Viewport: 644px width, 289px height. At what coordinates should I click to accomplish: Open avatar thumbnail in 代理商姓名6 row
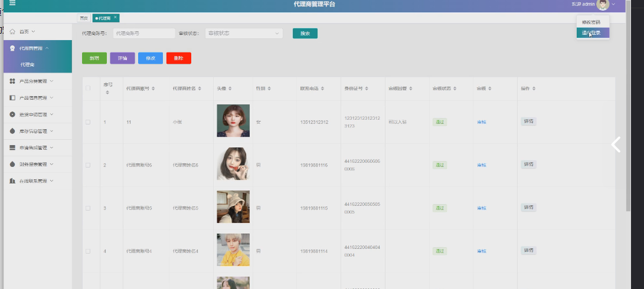[x=233, y=164]
